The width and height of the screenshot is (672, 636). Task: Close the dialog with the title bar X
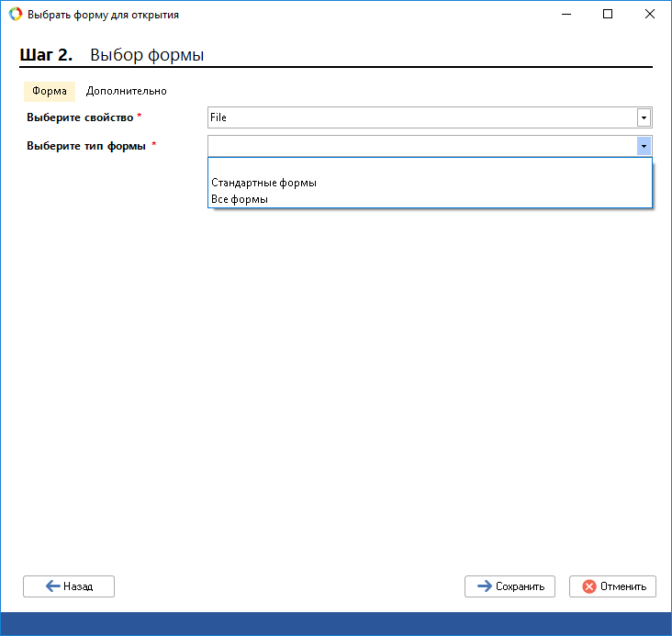click(x=649, y=15)
